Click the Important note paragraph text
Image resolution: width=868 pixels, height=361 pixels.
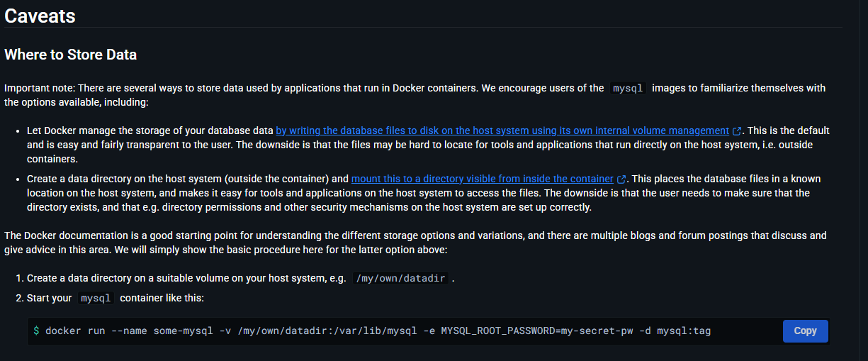point(415,95)
